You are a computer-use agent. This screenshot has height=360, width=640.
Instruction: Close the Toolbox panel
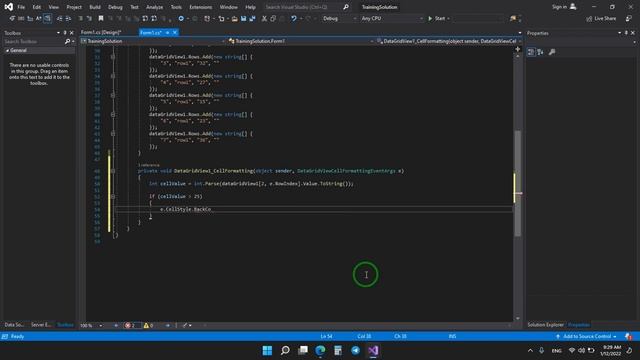point(72,33)
